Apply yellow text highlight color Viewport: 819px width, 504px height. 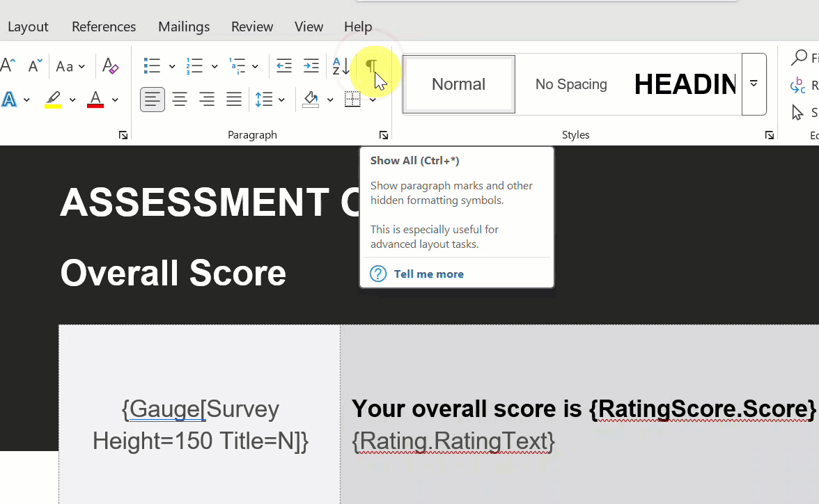(x=53, y=100)
